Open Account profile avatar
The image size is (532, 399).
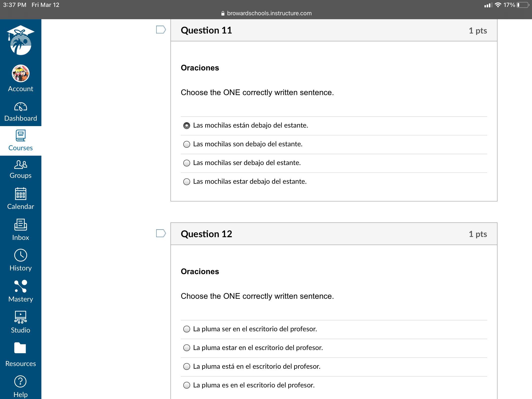[x=20, y=73]
